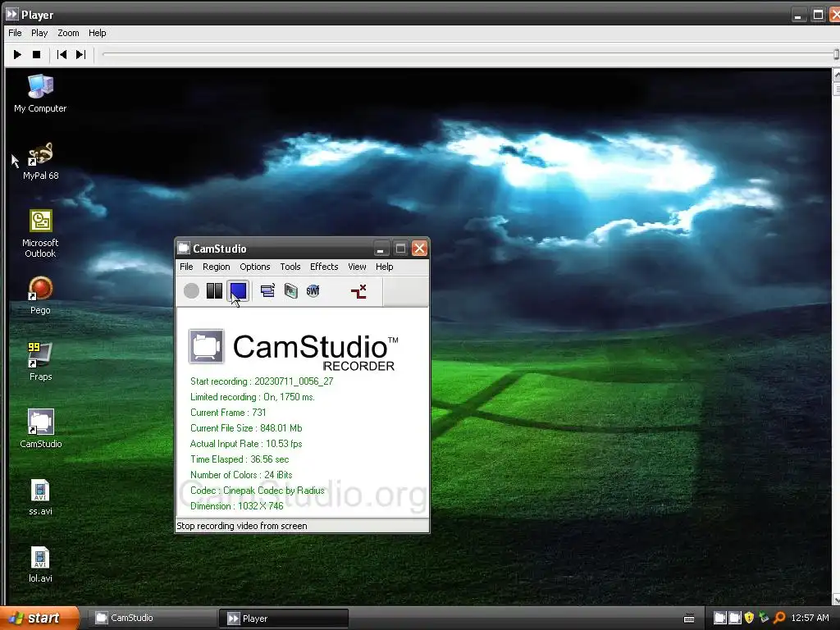Image resolution: width=840 pixels, height=630 pixels.
Task: Click the Current File Size value
Action: coord(281,428)
